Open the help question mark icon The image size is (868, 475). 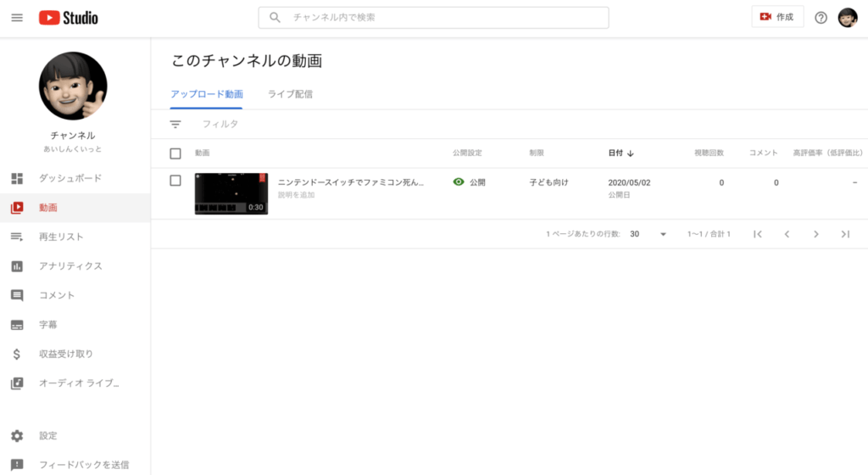tap(821, 18)
